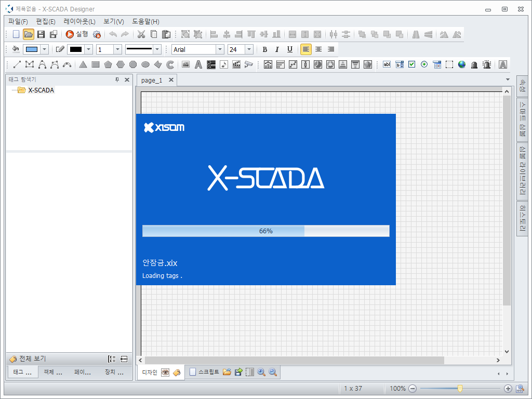Open the 레이아웃(L) menu
Viewport: 532px width, 399px height.
click(79, 21)
